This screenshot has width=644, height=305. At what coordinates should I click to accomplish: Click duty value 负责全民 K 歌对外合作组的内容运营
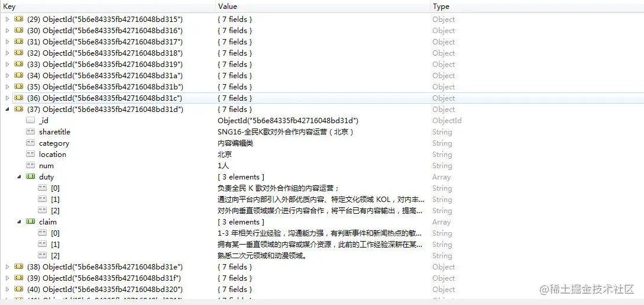click(x=279, y=188)
